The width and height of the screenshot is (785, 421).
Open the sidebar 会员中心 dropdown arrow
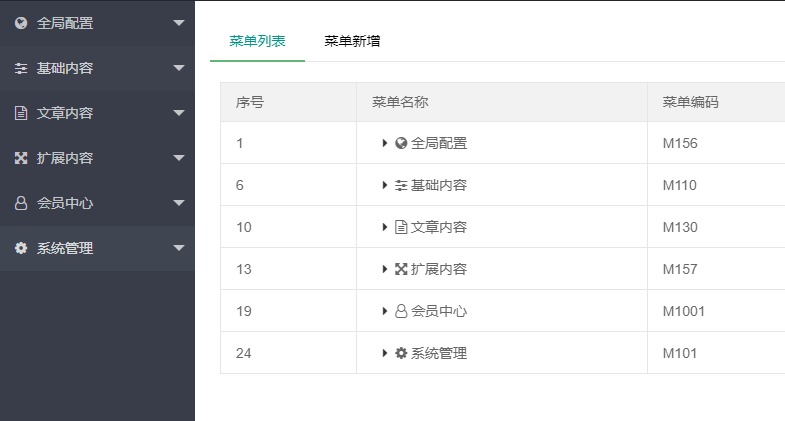pos(179,203)
